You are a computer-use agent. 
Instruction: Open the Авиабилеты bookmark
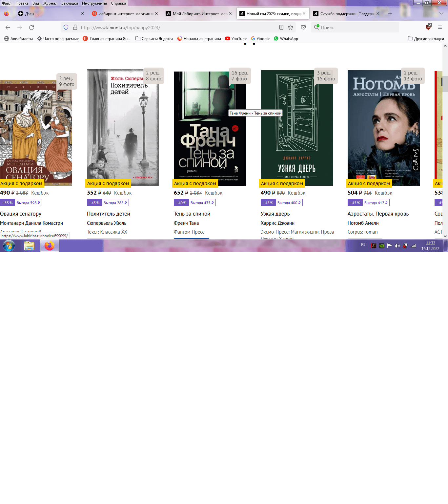tap(18, 39)
